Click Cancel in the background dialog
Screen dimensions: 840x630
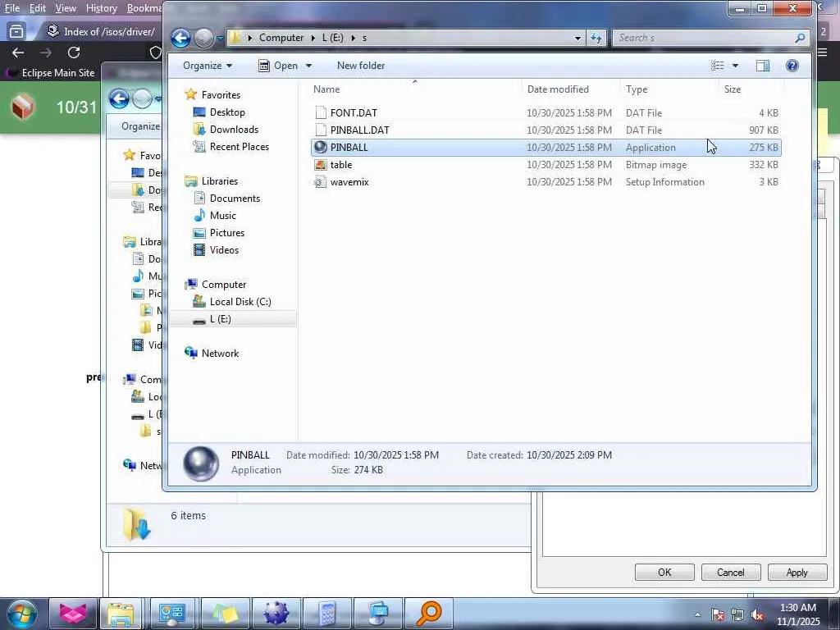730,572
